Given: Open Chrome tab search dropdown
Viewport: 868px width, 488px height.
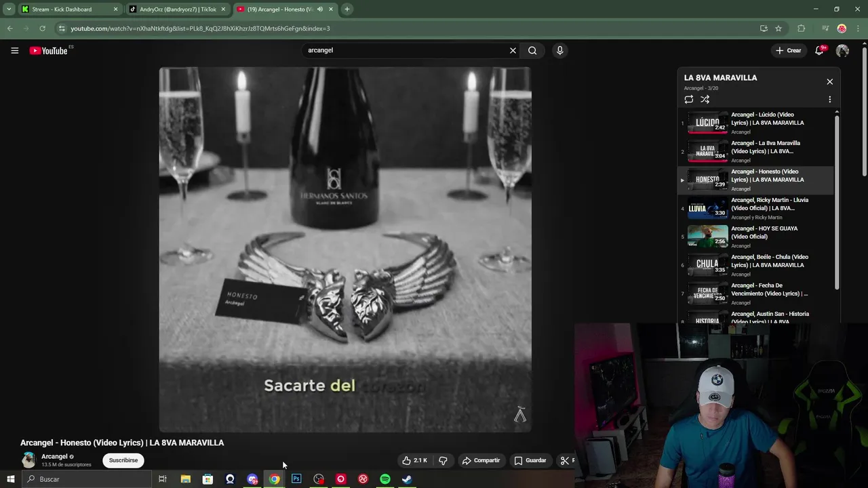Looking at the screenshot, I should pyautogui.click(x=9, y=9).
